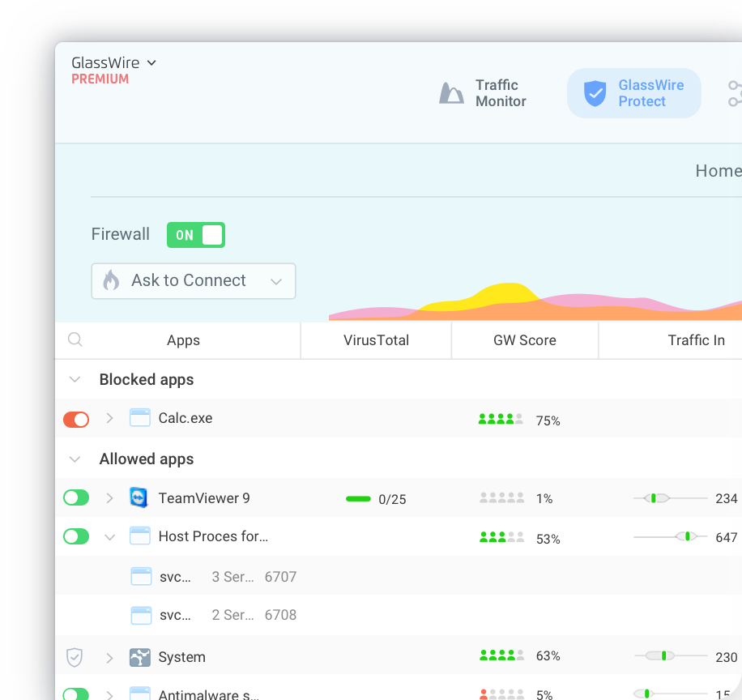Switch to the Home tab
Screen dimensions: 742x700
717,171
